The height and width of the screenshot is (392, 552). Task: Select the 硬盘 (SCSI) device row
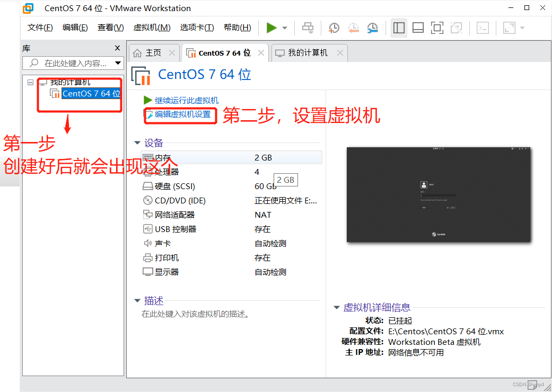click(x=231, y=186)
